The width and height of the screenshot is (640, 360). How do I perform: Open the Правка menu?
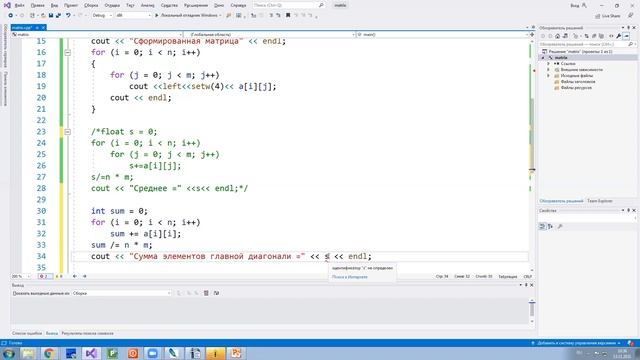(x=38, y=5)
